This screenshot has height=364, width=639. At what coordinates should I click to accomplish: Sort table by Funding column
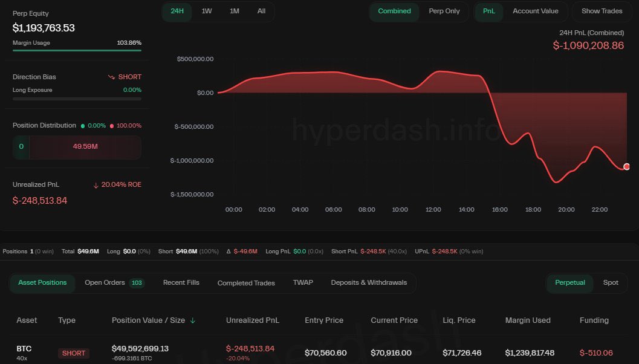594,320
